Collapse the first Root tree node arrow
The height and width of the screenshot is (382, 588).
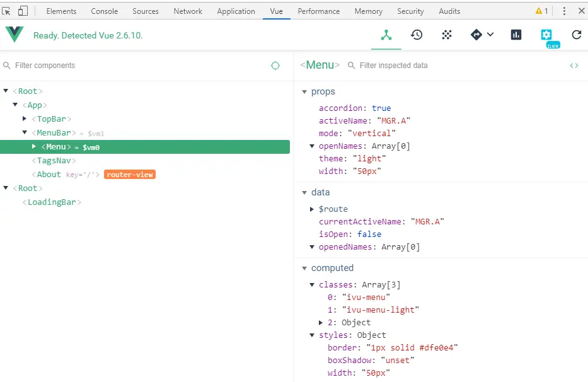tap(6, 91)
